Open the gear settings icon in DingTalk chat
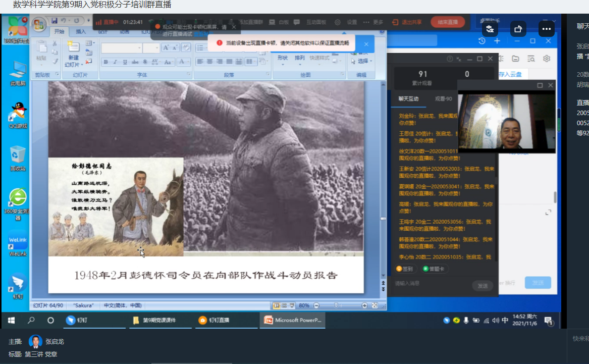Image resolution: width=589 pixels, height=364 pixels. (547, 59)
